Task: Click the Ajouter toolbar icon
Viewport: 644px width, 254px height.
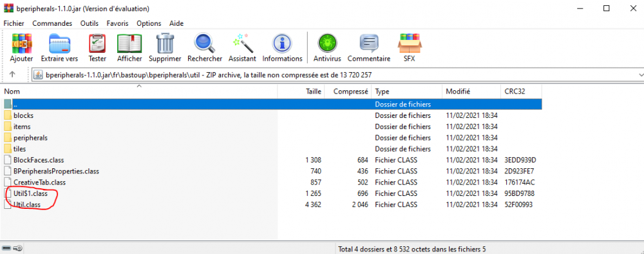Action: coord(22,43)
